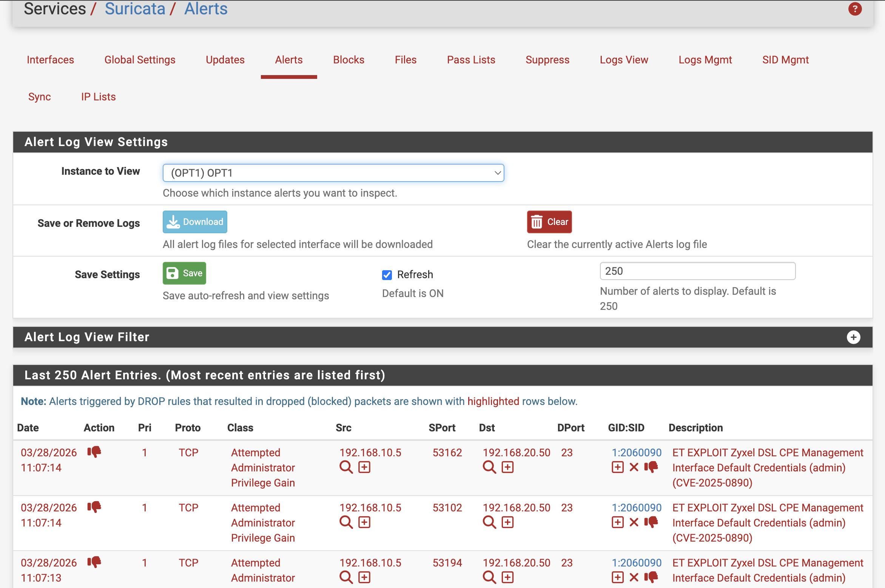
Task: Open the Instance to View dropdown
Action: (x=333, y=173)
